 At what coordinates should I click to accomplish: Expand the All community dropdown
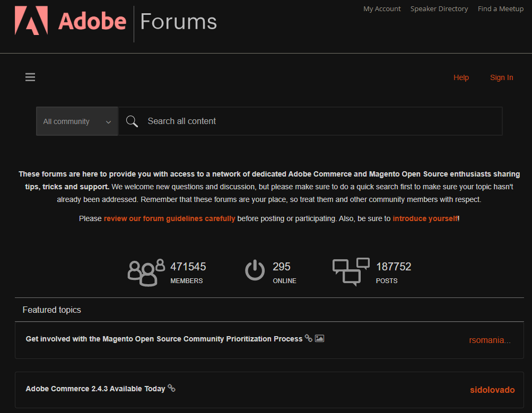tap(77, 121)
